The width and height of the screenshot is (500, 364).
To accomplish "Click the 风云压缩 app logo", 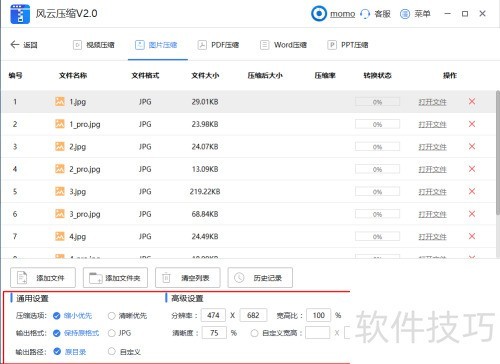I will [20, 14].
